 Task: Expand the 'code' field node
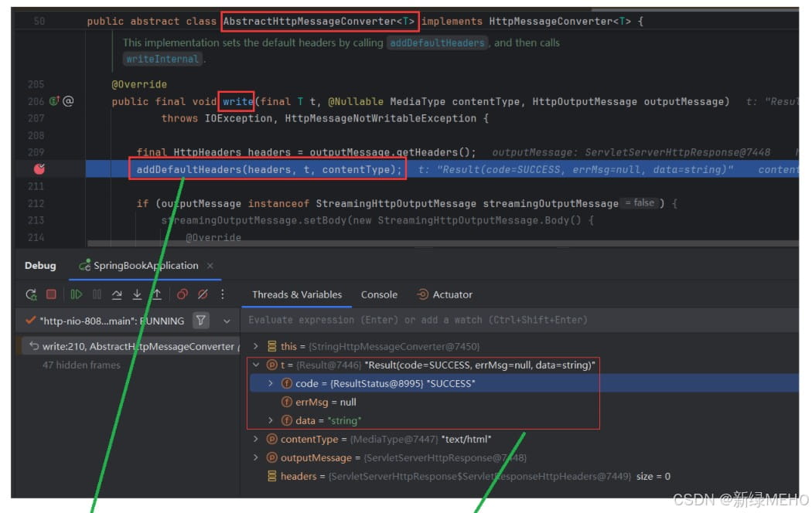[x=271, y=383]
